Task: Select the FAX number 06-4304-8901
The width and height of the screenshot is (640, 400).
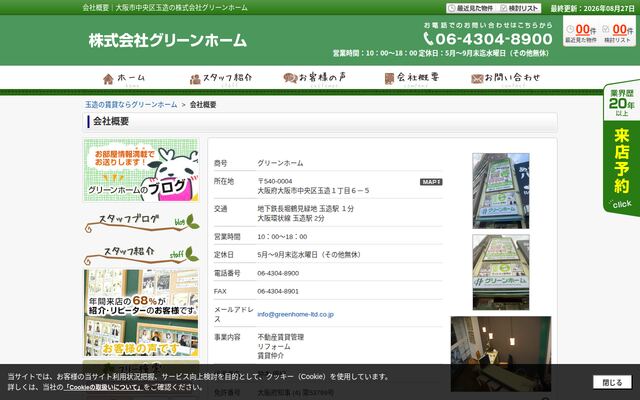Action: (x=278, y=291)
